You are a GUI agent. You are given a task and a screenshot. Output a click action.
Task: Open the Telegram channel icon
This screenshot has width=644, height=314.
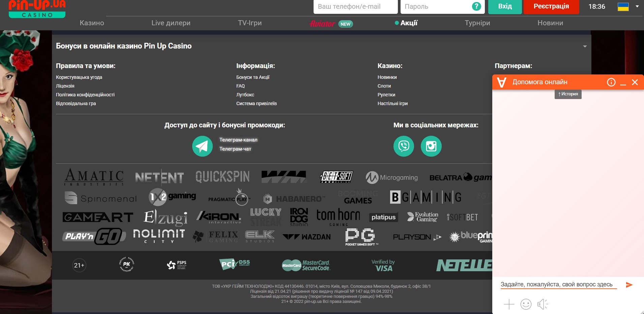[202, 146]
